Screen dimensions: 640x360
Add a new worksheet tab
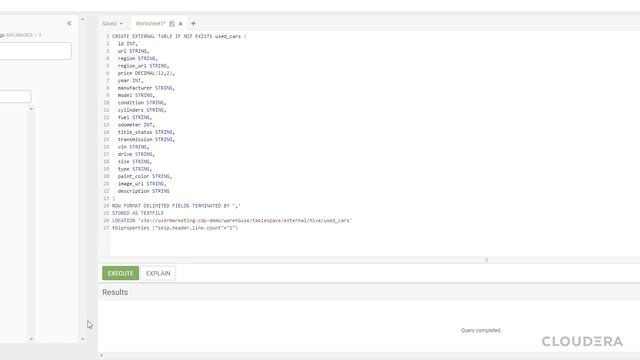193,24
